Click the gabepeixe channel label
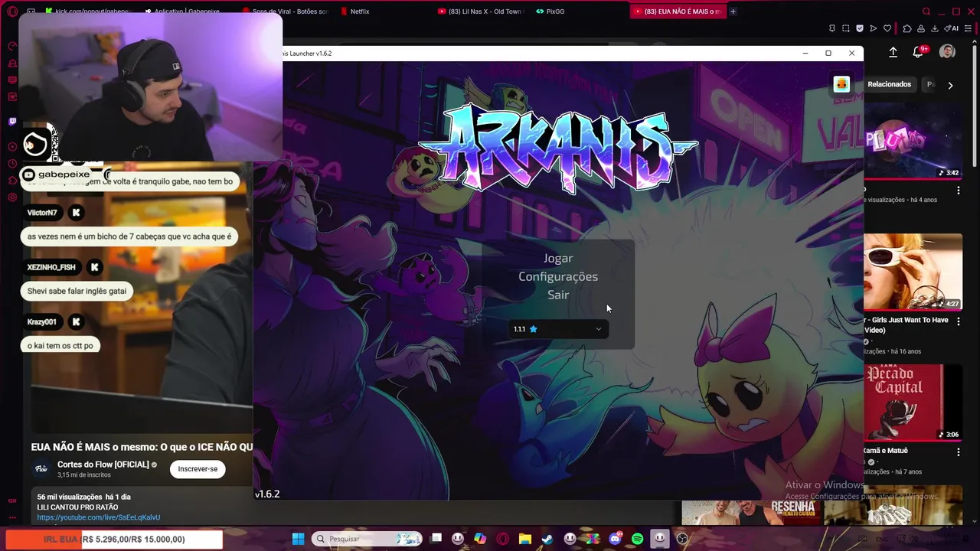 pyautogui.click(x=64, y=174)
